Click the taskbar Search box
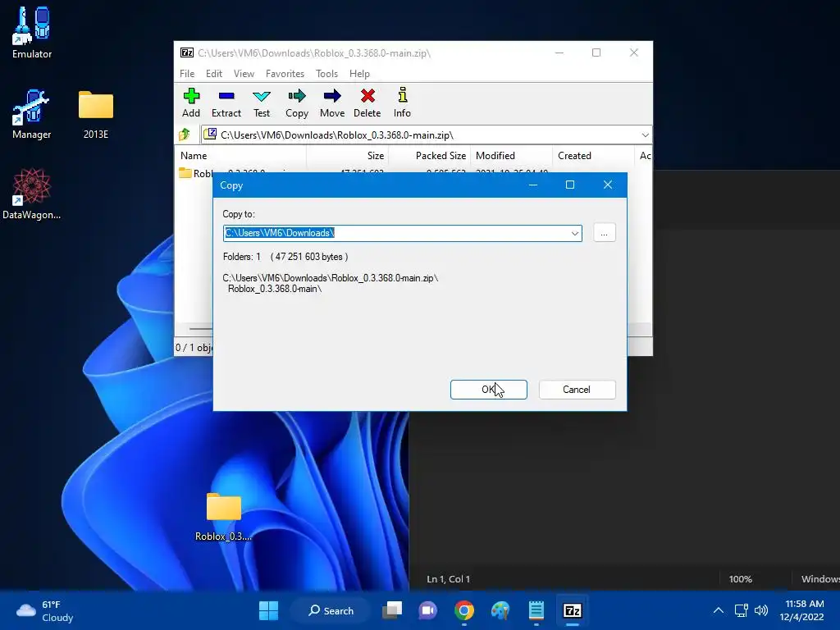 click(x=331, y=610)
